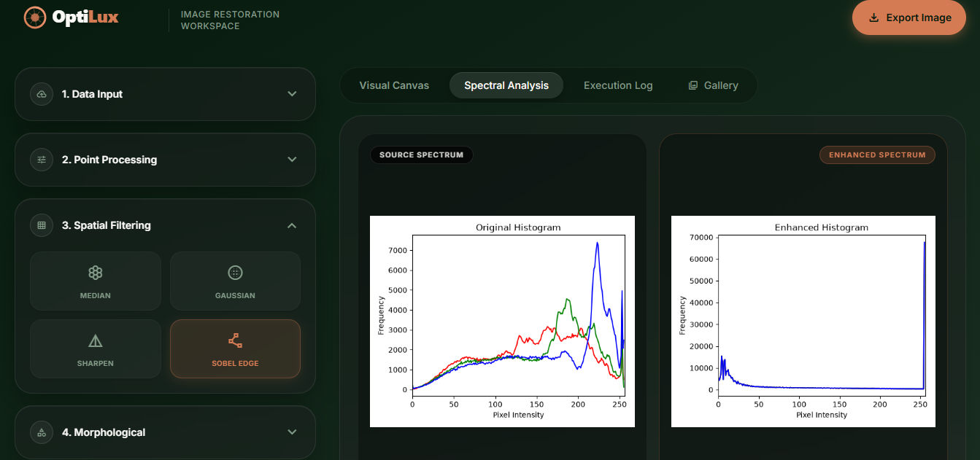Select the Sharpen triangle icon
Viewport: 980px width, 460px height.
[x=96, y=340]
